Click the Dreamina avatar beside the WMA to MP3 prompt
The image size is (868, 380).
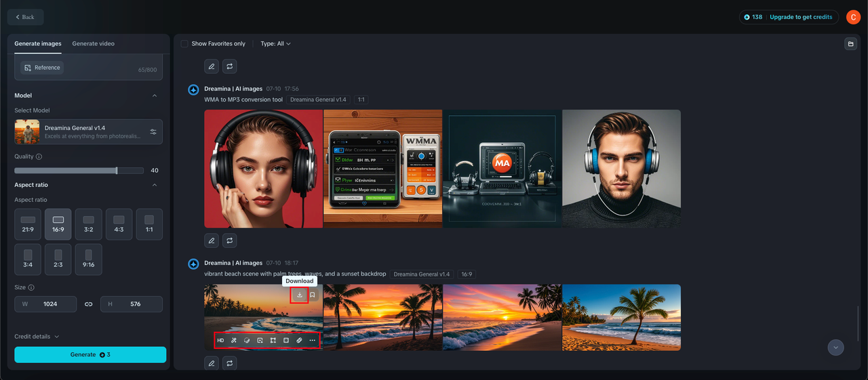coord(193,89)
